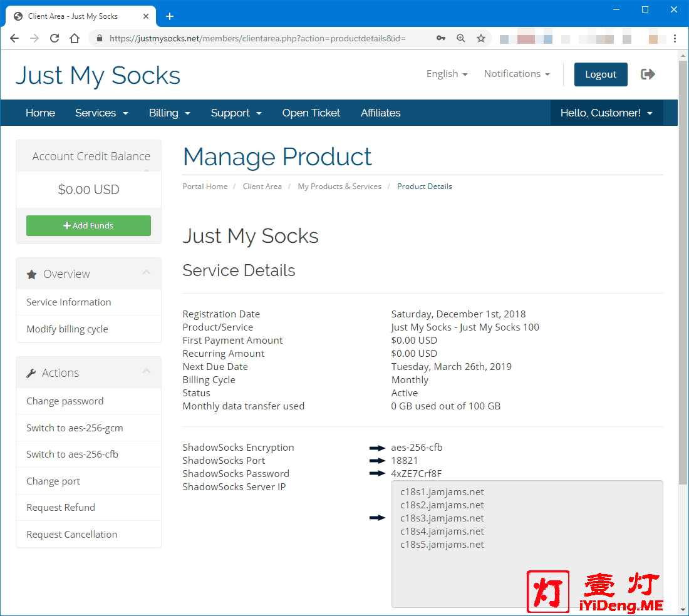Viewport: 689px width, 616px height.
Task: Click Portal Home breadcrumb
Action: tap(205, 186)
